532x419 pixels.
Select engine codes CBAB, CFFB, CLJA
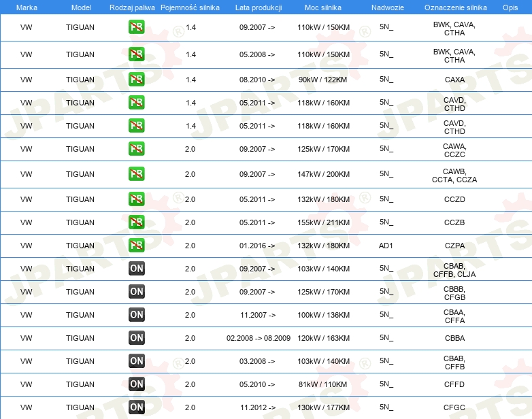(x=454, y=270)
